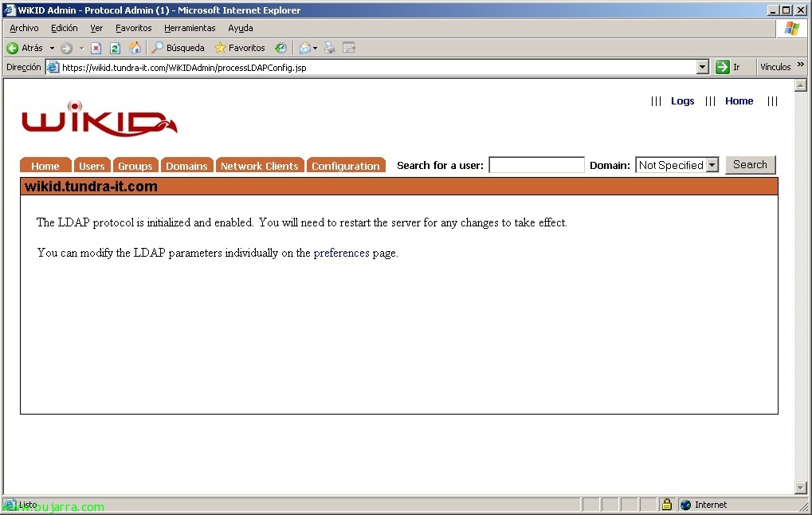Expand the Vínculos links chevron

(x=801, y=65)
